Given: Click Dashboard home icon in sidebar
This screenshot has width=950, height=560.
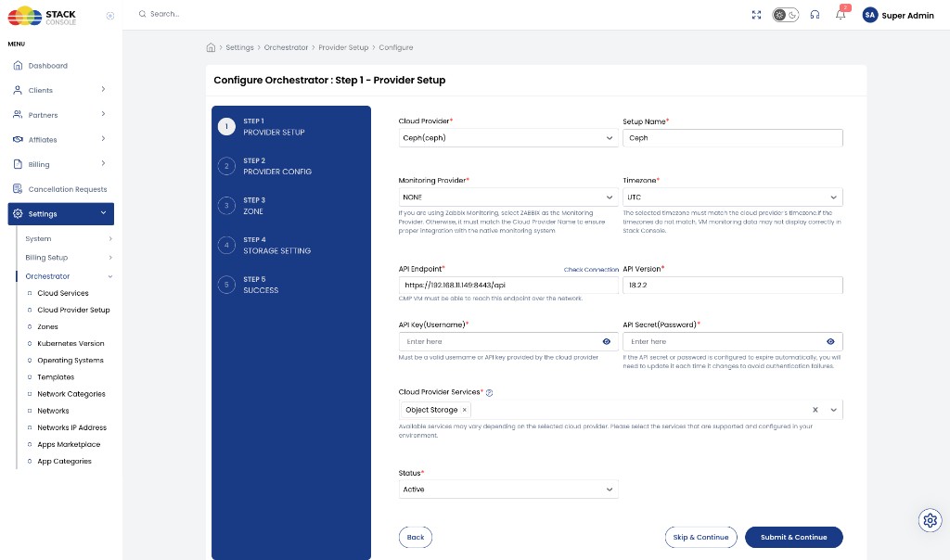Looking at the screenshot, I should tap(18, 66).
